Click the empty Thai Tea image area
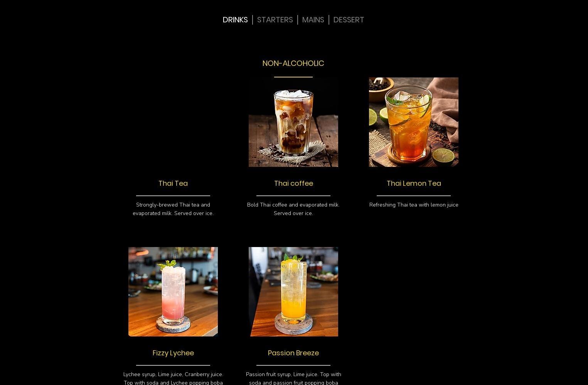 [x=173, y=122]
